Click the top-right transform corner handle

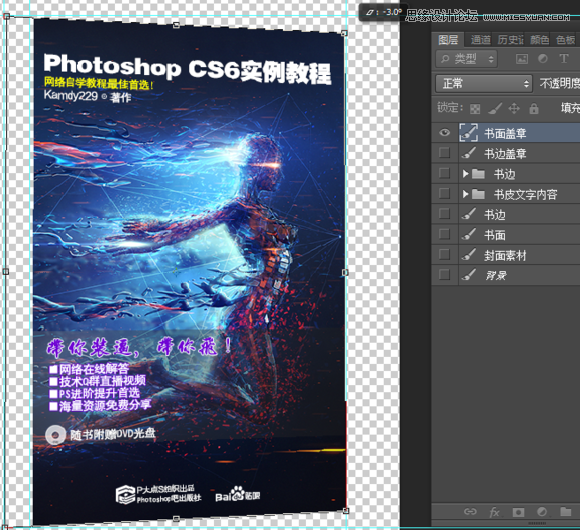point(344,33)
